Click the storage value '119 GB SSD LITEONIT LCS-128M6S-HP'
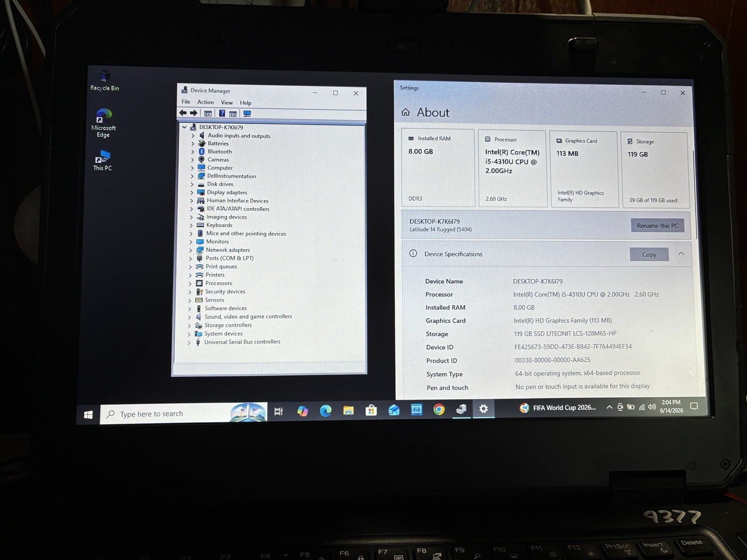Viewport: 747px width, 560px height. pos(565,334)
